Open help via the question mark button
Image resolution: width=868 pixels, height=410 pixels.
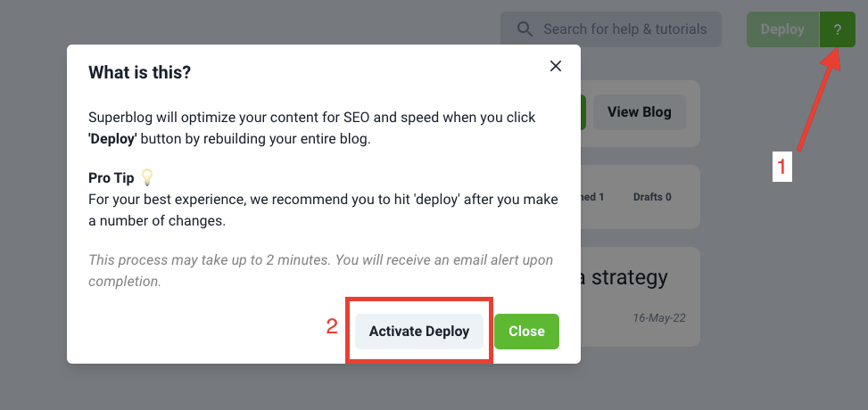tap(838, 29)
